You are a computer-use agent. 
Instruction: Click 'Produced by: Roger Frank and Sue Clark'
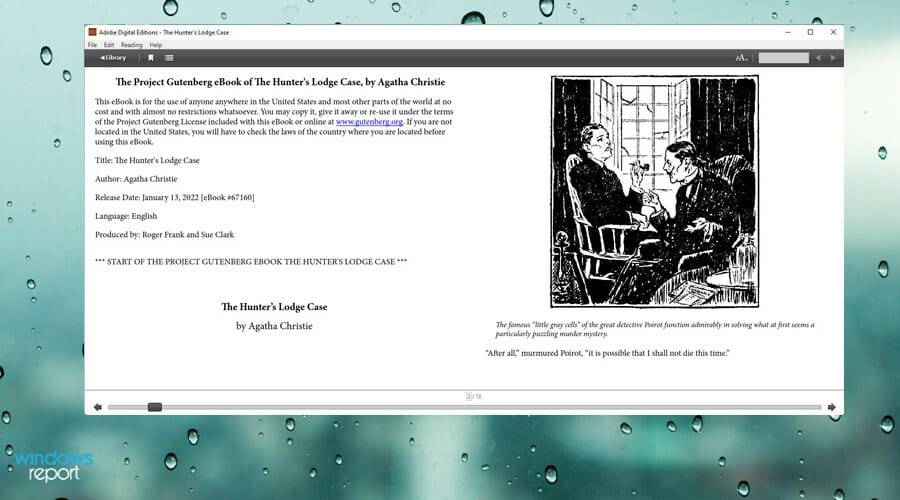pos(164,234)
